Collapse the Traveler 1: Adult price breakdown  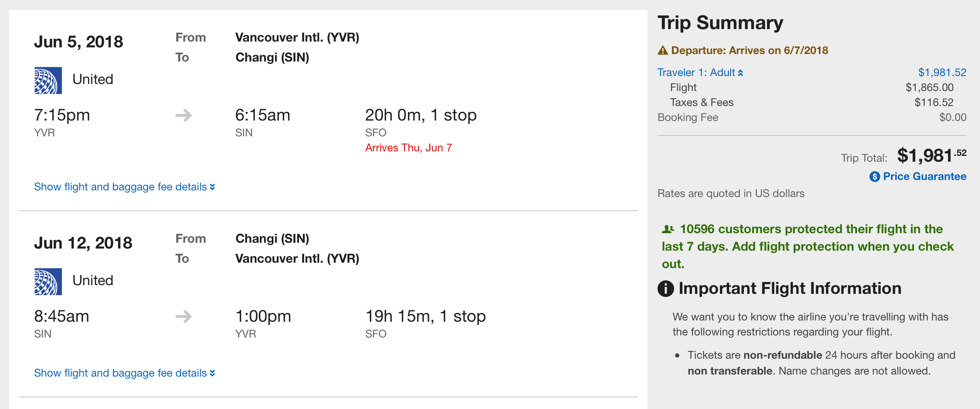point(700,73)
